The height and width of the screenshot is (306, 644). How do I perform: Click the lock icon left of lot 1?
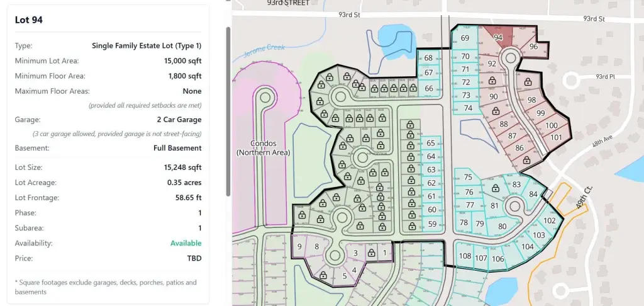[371, 253]
